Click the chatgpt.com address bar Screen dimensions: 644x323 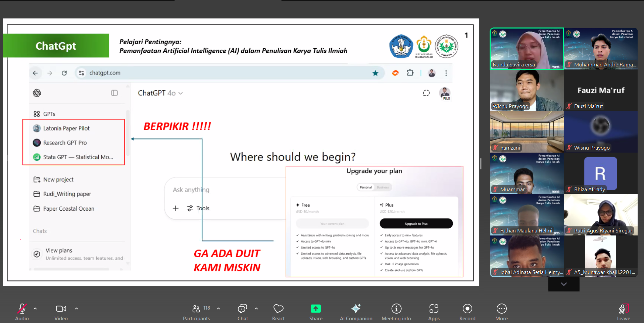pos(229,73)
